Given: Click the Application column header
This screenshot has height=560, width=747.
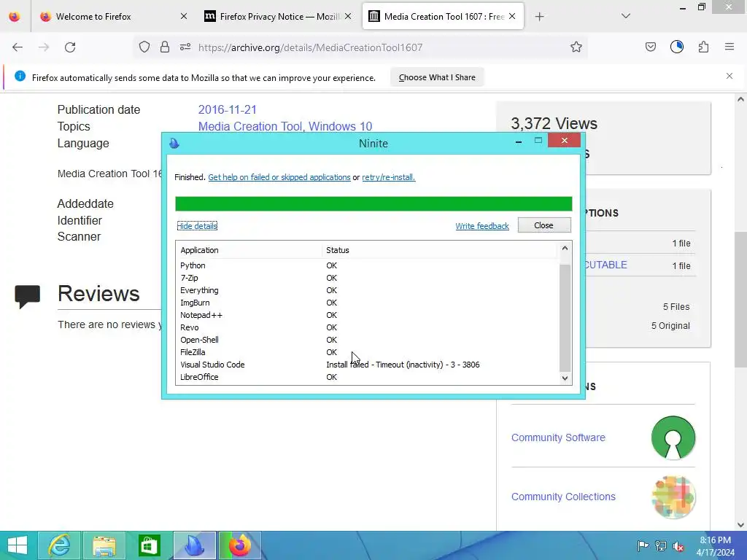Looking at the screenshot, I should click(249, 250).
